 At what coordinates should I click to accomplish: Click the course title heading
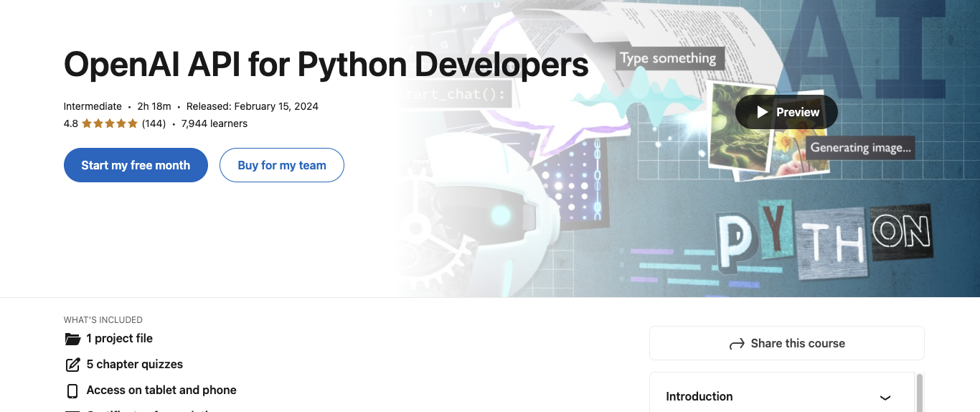coord(326,65)
